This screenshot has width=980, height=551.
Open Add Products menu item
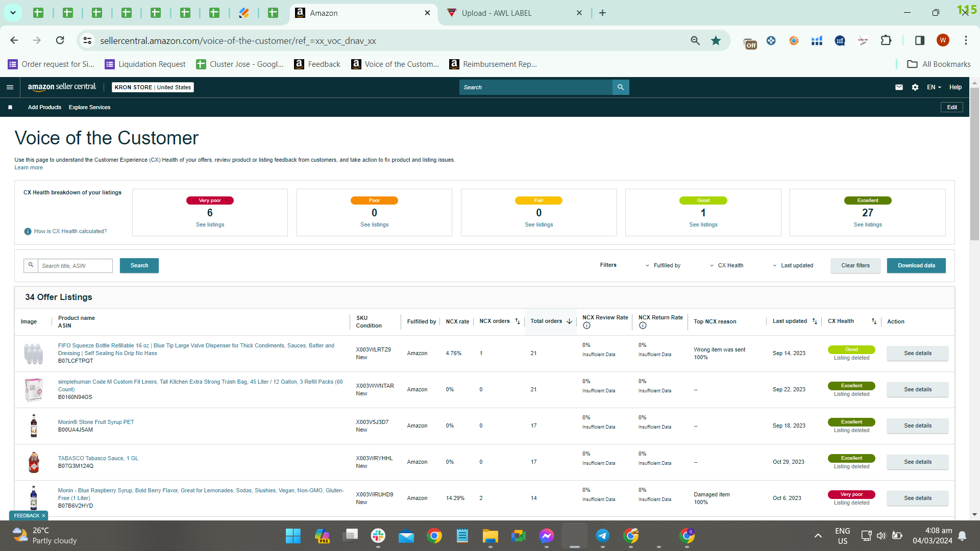(44, 107)
